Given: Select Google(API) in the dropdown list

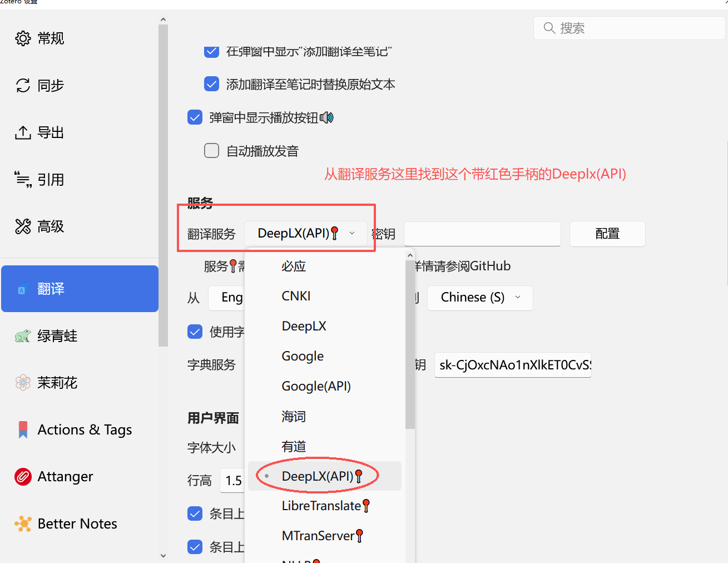Looking at the screenshot, I should [316, 386].
